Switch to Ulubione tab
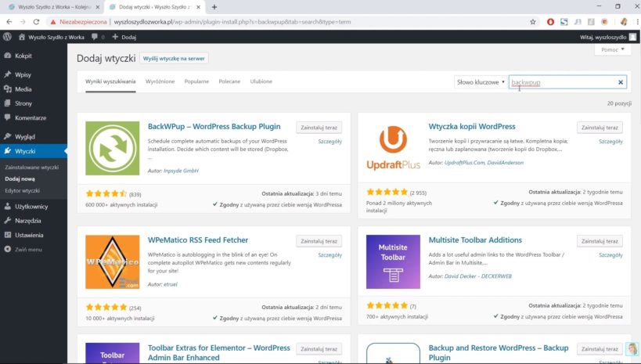Image resolution: width=641 pixels, height=364 pixels. [261, 81]
